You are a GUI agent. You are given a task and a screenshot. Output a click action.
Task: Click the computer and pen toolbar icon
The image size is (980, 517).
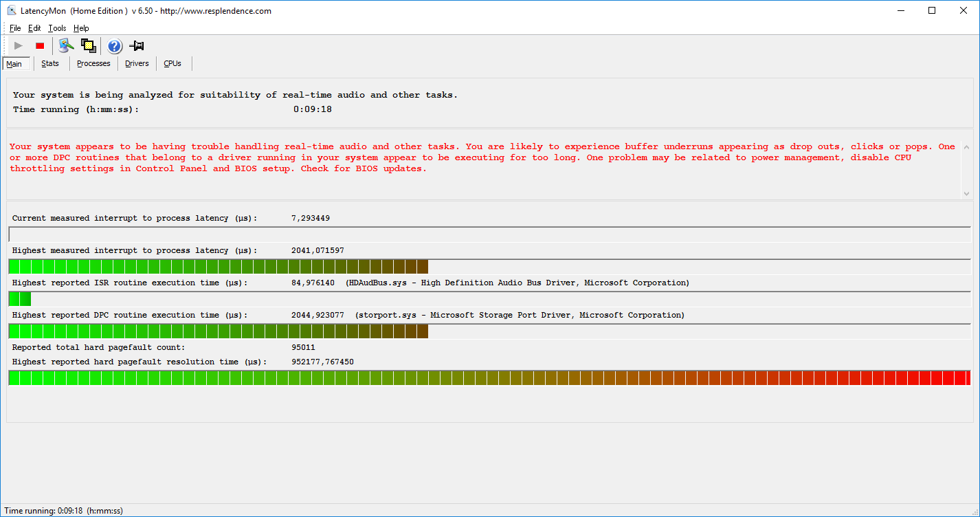(x=66, y=46)
